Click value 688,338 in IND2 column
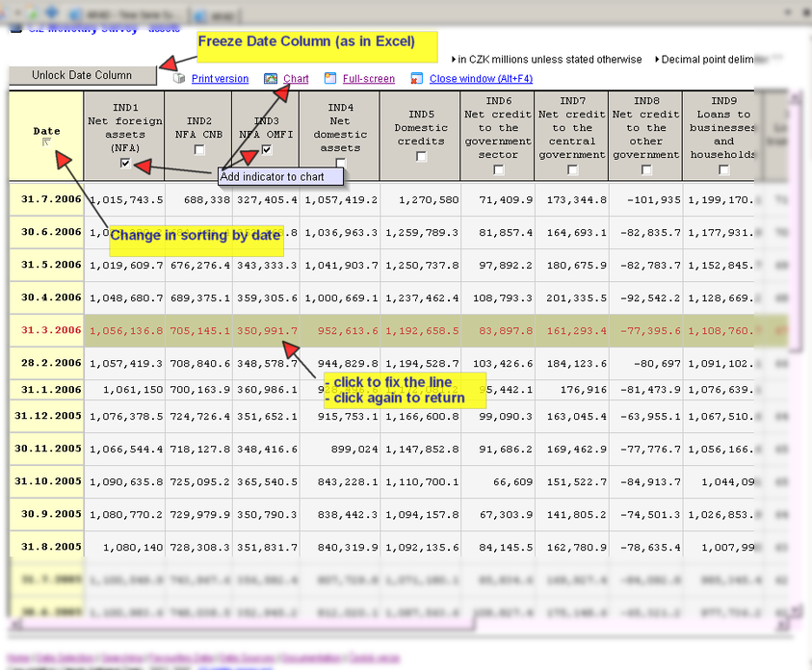 tap(207, 199)
